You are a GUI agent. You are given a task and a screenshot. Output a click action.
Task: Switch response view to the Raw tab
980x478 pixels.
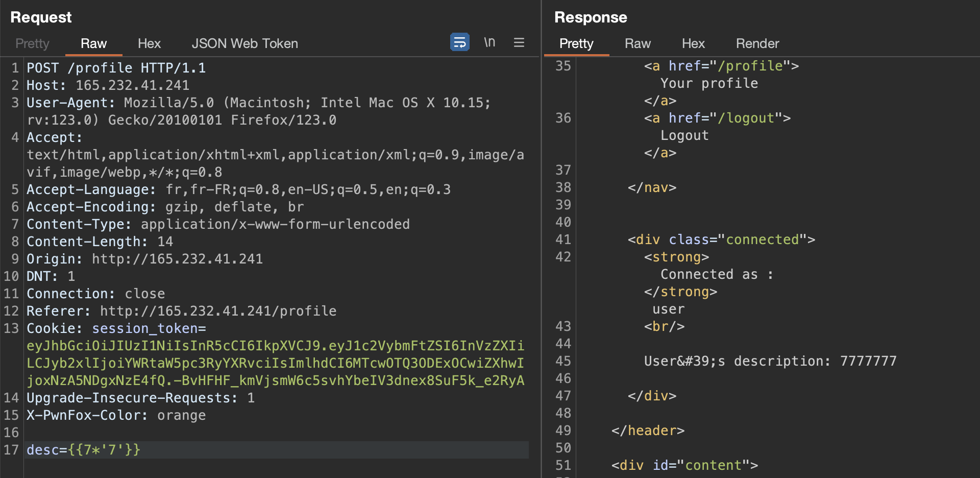pyautogui.click(x=638, y=44)
